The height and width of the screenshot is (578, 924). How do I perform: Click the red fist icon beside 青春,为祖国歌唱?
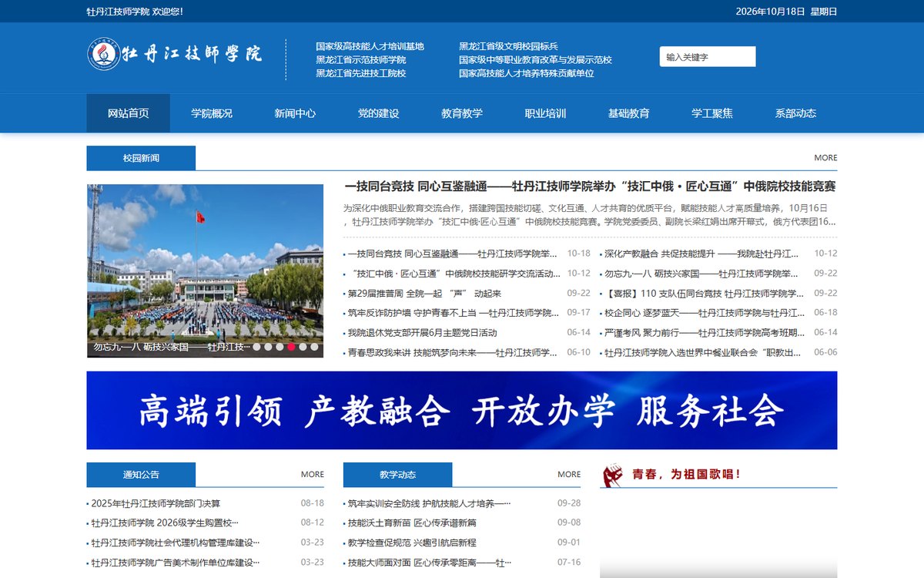pos(613,475)
